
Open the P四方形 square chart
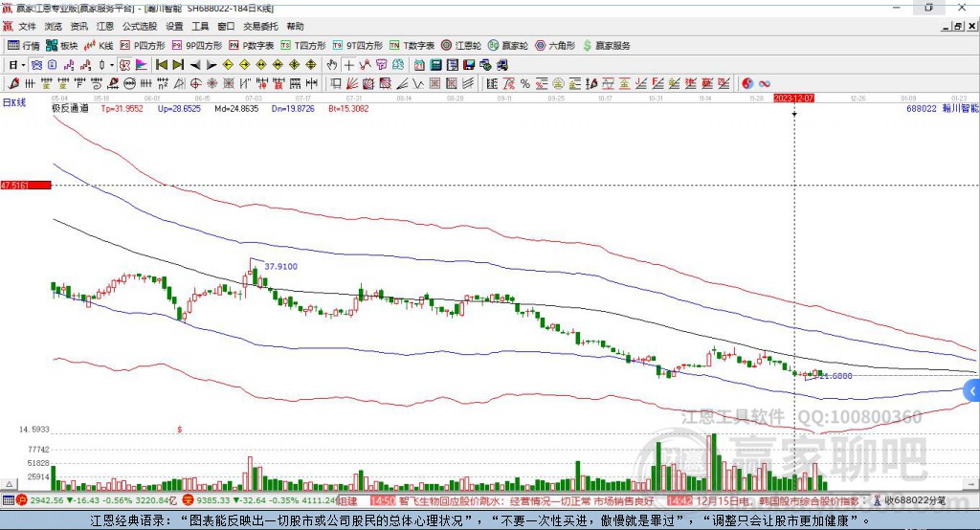[143, 45]
